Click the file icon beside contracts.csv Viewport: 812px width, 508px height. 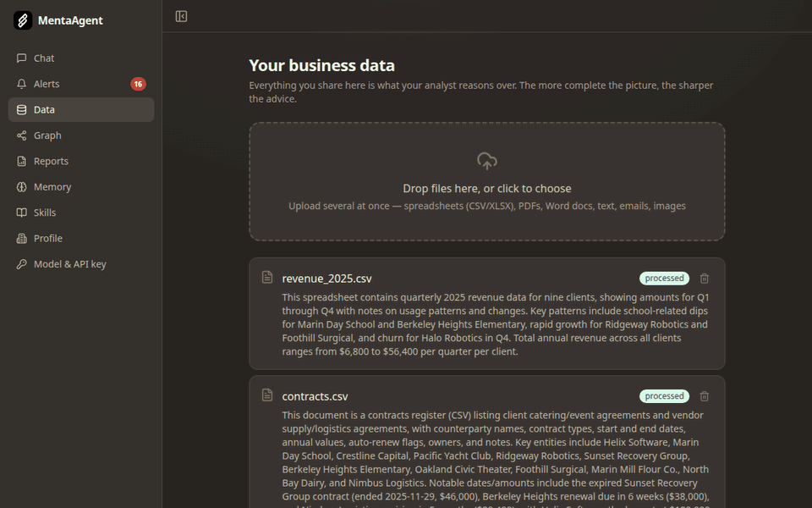click(x=267, y=395)
